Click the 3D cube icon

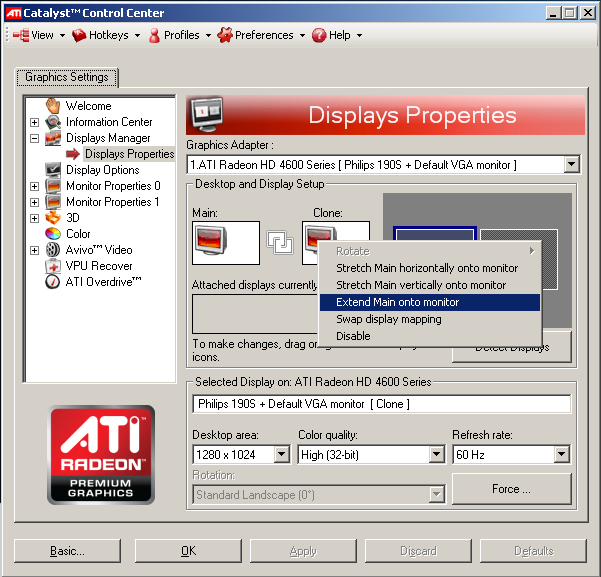click(x=53, y=218)
